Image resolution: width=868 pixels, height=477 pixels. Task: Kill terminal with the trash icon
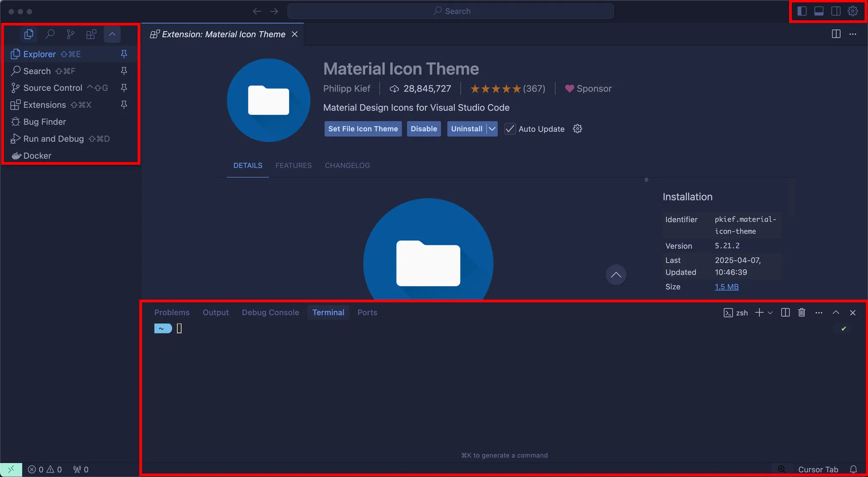click(x=801, y=312)
